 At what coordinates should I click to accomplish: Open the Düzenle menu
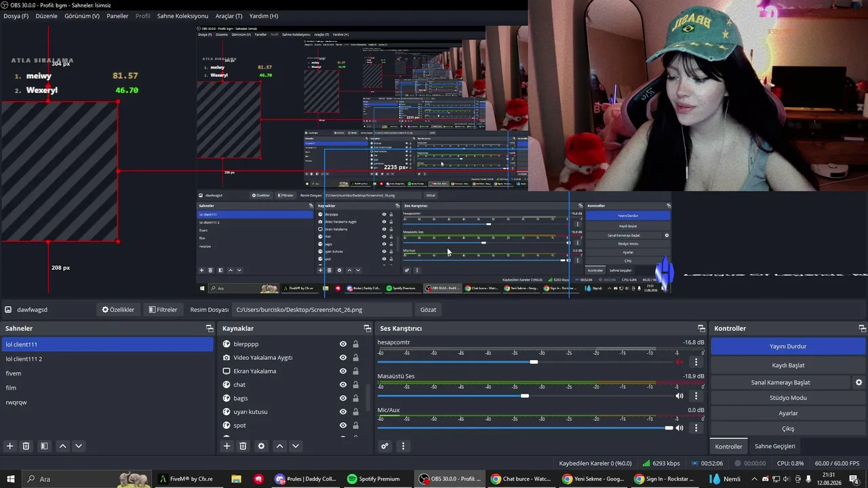tap(47, 16)
